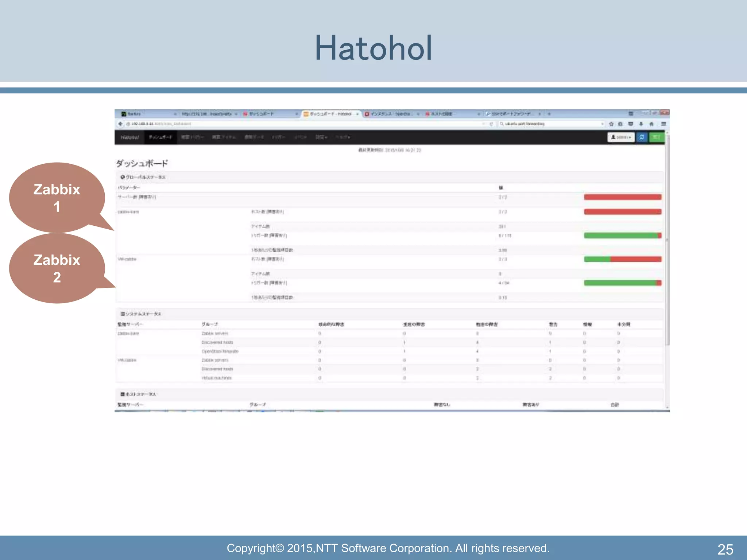Click the ダッシュボード page heading
Image resolution: width=747 pixels, height=560 pixels.
point(142,163)
